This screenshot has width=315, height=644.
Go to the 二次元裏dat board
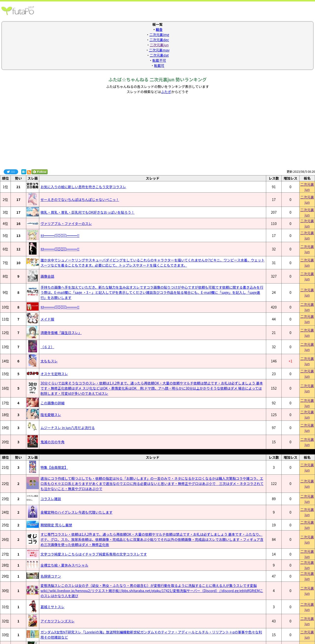(159, 55)
